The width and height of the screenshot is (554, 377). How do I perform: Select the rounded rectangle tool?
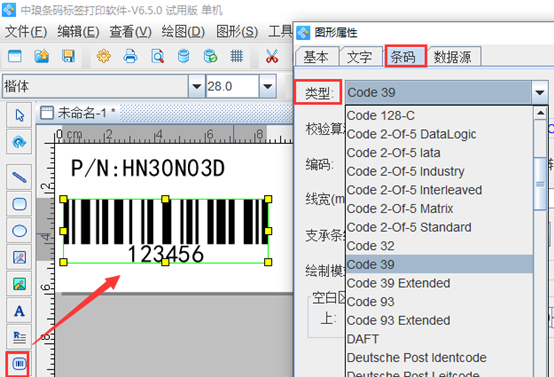click(19, 204)
